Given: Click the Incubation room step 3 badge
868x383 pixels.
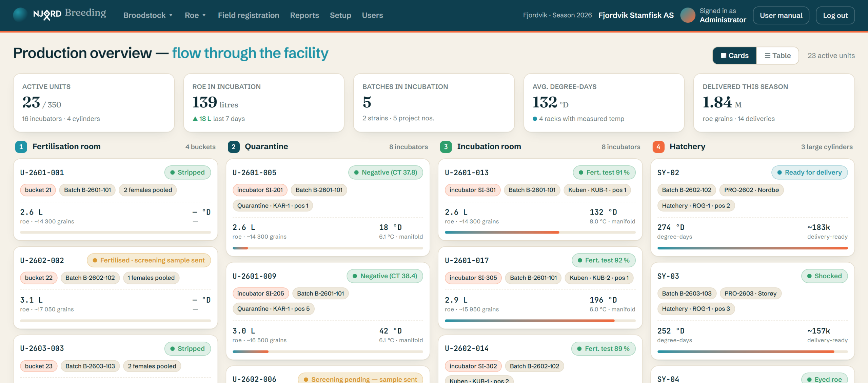Looking at the screenshot, I should point(446,147).
